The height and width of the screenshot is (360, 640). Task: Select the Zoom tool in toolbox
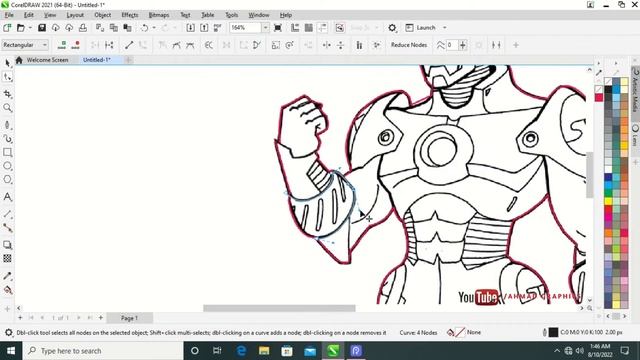point(7,108)
